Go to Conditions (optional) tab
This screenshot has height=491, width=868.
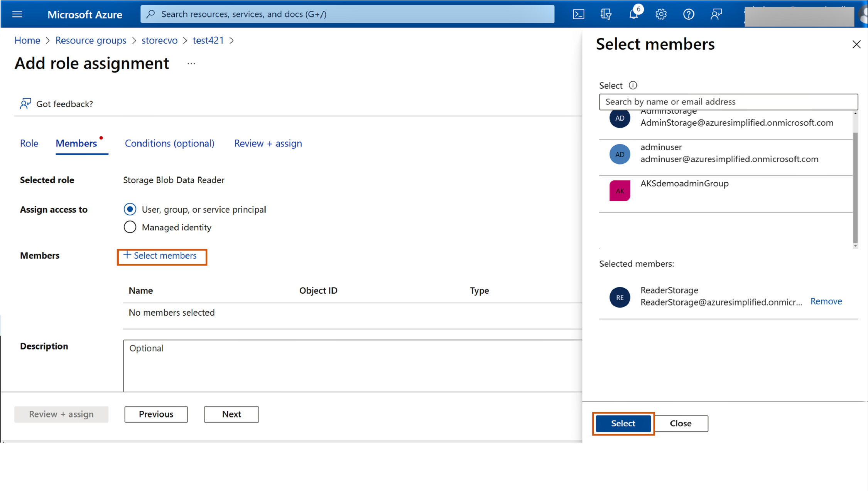pos(169,143)
